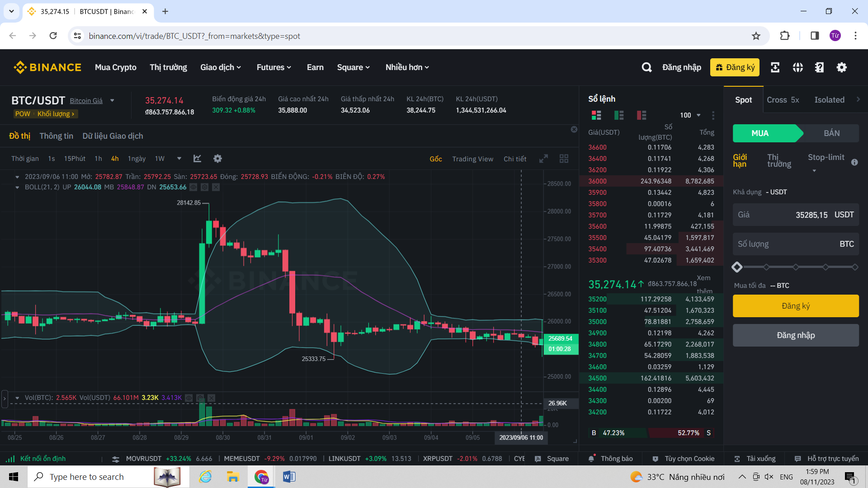Select the 1W time interval
Viewport: 868px width, 488px height.
(160, 159)
